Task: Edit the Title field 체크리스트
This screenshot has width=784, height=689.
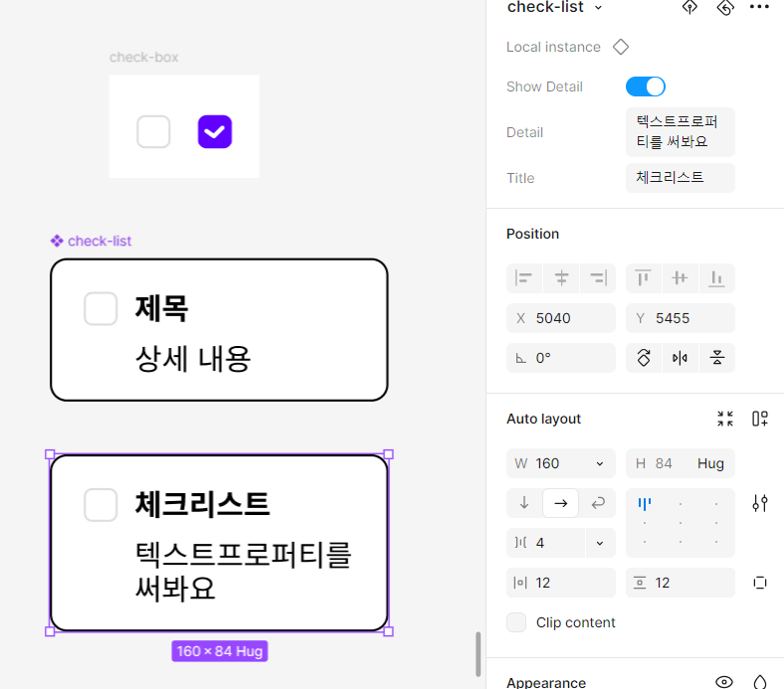Action: point(680,178)
